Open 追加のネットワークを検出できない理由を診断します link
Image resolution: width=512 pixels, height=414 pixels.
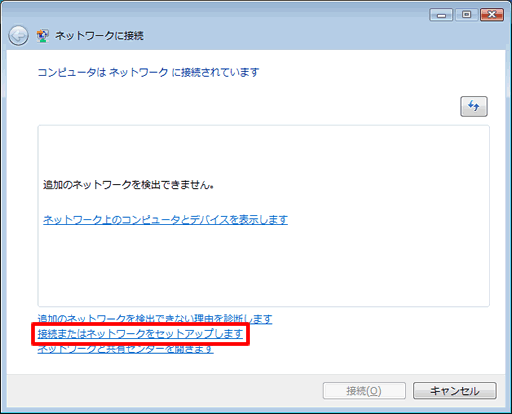pos(155,319)
